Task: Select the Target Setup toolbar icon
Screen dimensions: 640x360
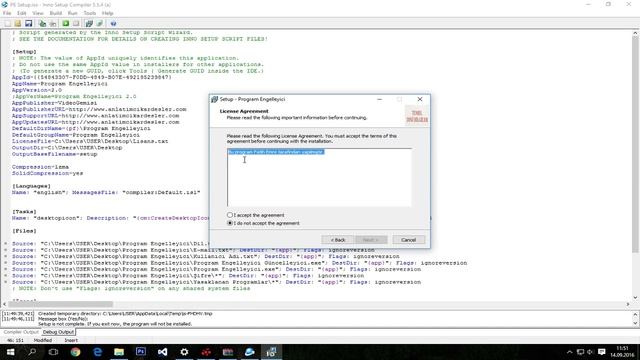Action: click(x=89, y=24)
